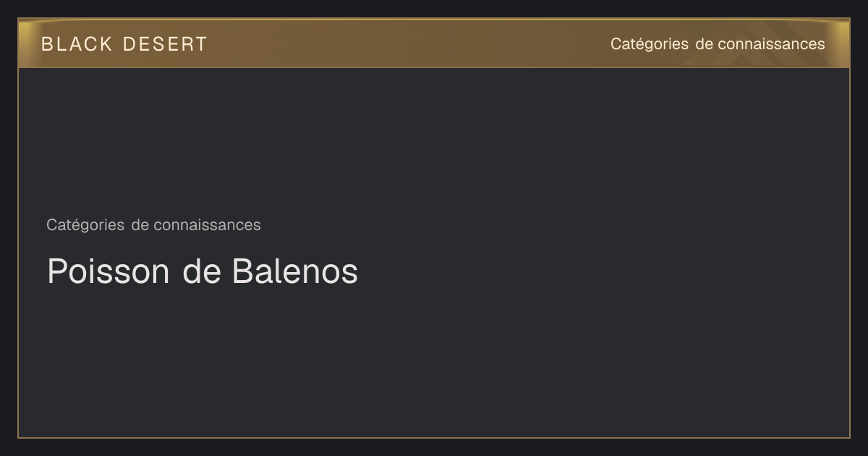Click the empty dark area right of the title
868x456 pixels.
(x=600, y=271)
